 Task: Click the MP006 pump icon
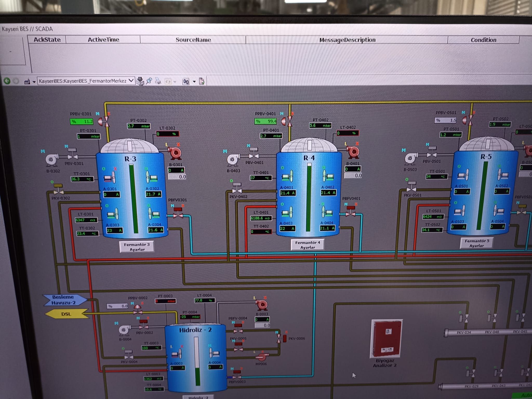[x=262, y=357]
